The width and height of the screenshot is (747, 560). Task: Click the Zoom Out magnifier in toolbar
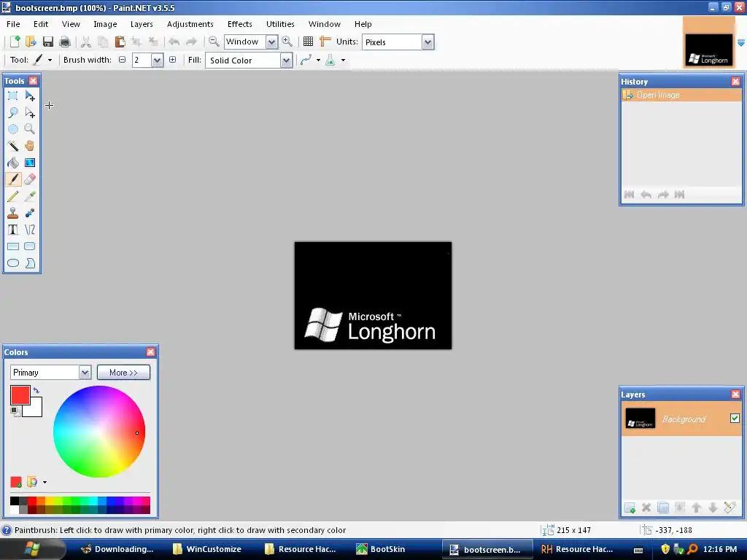214,42
